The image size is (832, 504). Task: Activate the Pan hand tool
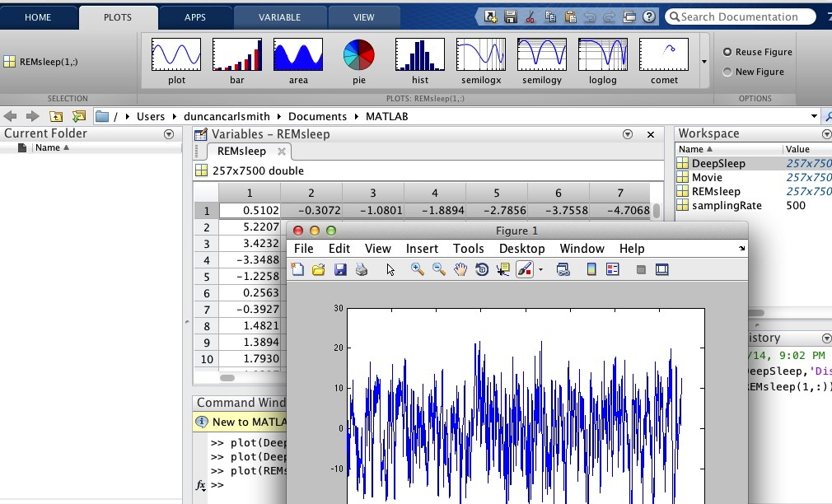tap(460, 269)
